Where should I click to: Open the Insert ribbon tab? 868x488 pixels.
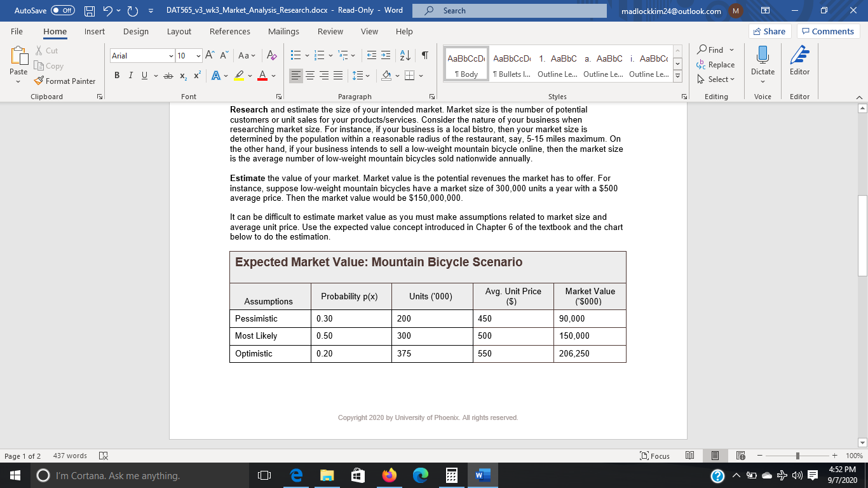tap(95, 31)
